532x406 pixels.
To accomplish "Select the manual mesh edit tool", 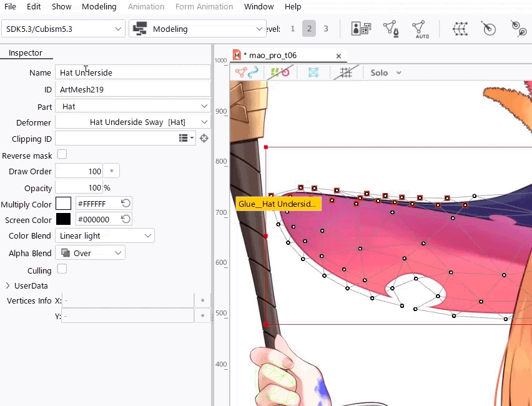I will coord(391,29).
